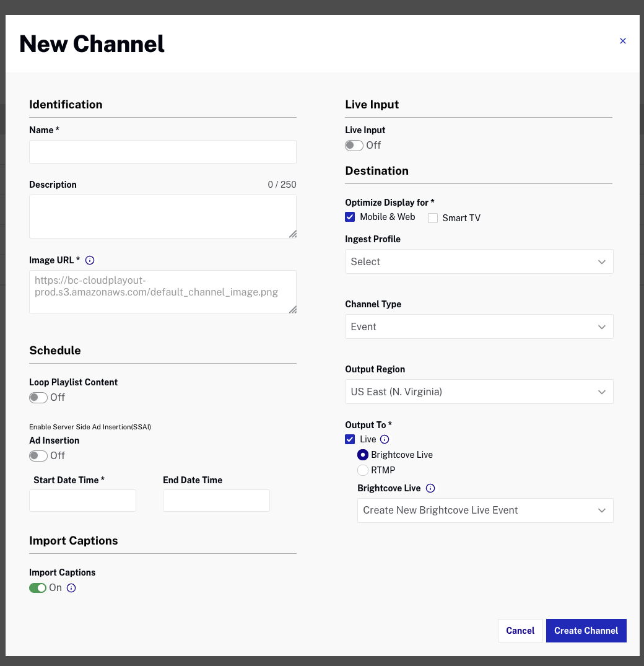Click the Create Channel button

(586, 631)
